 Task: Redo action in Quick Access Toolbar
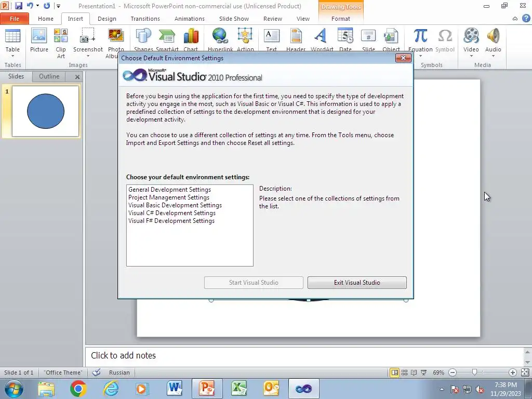pos(46,6)
